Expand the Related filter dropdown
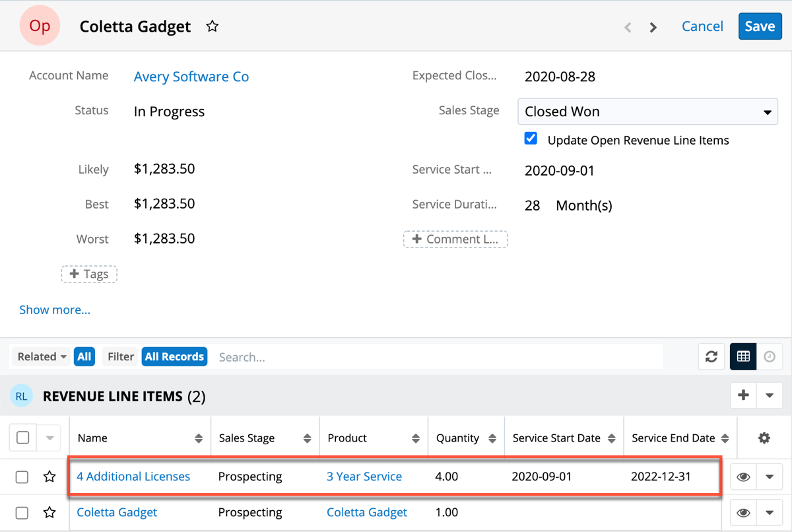 tap(42, 357)
